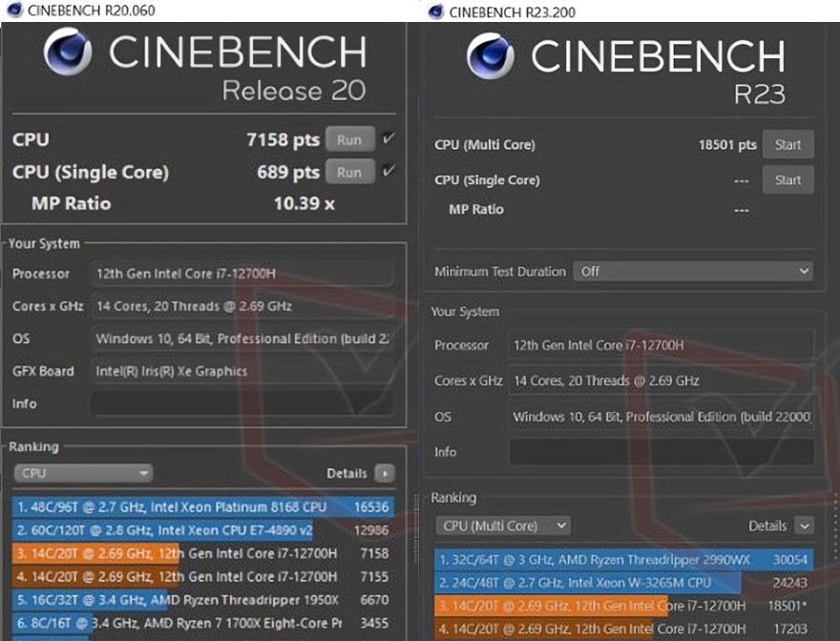This screenshot has width=840, height=641.
Task: Click the Processor field in R20
Action: point(242,274)
